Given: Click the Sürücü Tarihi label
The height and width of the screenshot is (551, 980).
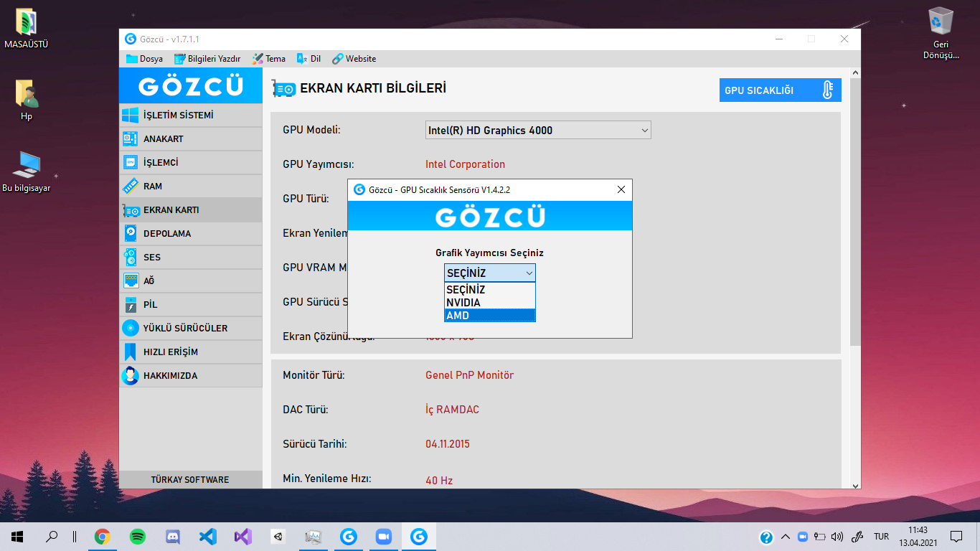Looking at the screenshot, I should (x=315, y=444).
